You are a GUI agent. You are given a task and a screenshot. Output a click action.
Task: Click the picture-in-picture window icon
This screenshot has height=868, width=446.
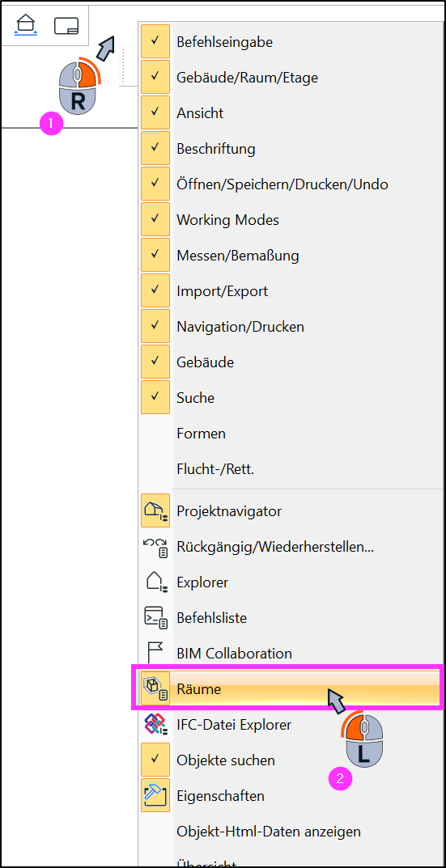tap(66, 26)
